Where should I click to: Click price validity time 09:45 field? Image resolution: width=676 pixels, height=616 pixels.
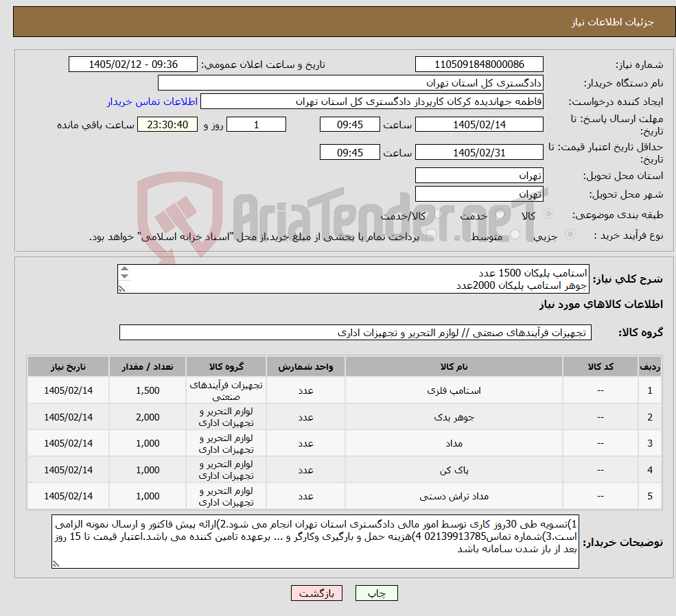pos(349,152)
